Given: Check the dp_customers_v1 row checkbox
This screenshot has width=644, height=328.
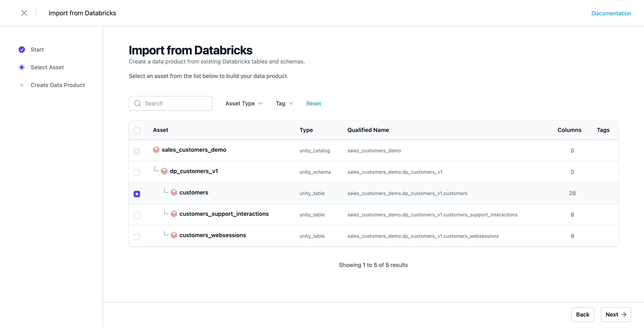Looking at the screenshot, I should tap(137, 173).
